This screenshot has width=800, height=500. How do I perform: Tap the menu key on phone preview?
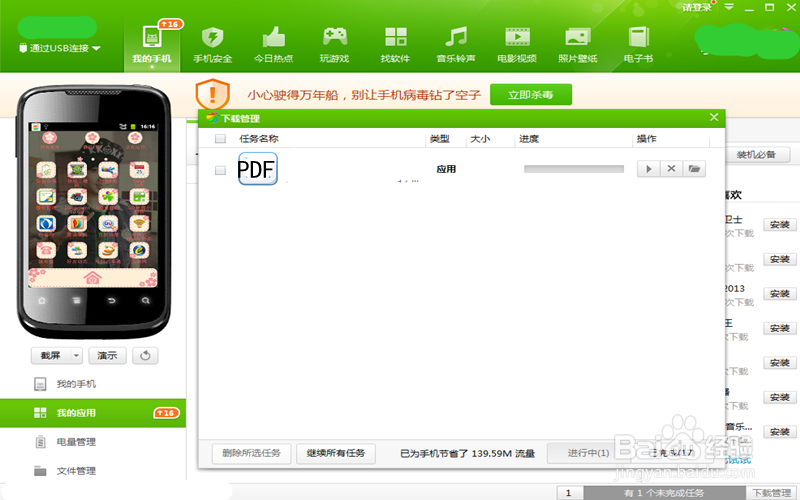point(77,301)
